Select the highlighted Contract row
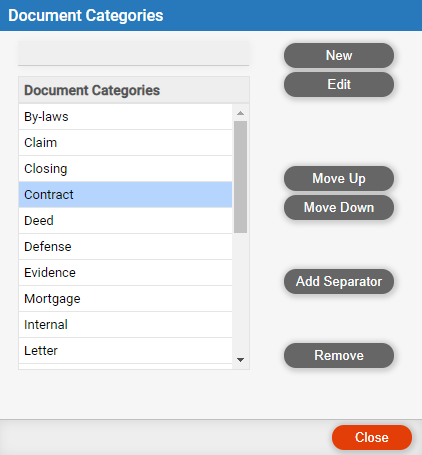422x455 pixels. pyautogui.click(x=125, y=195)
